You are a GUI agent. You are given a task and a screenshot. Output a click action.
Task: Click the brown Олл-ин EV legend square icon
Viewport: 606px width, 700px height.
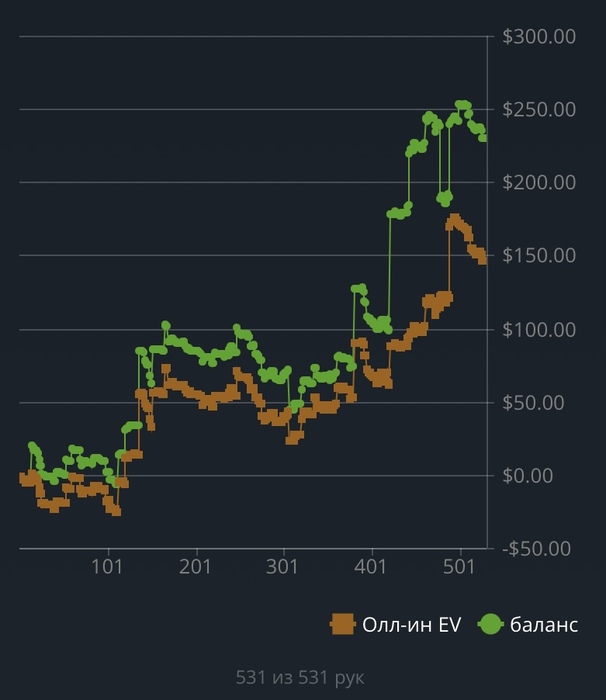(343, 624)
